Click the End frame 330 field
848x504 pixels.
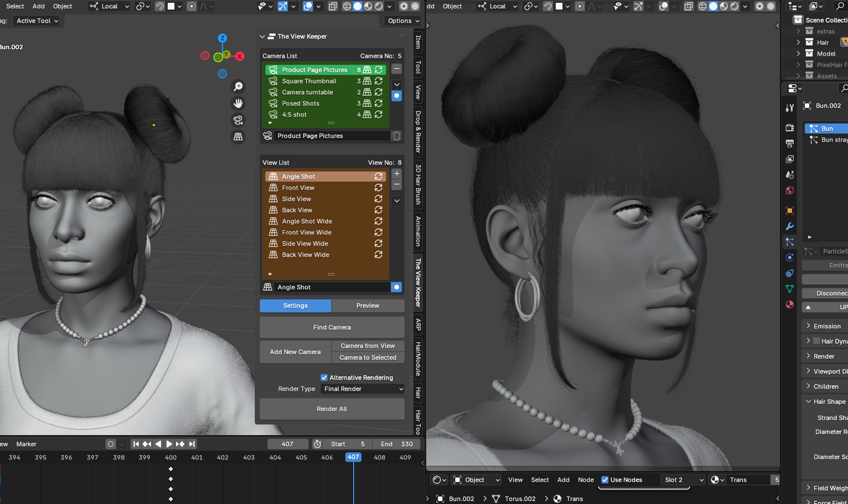(x=397, y=444)
